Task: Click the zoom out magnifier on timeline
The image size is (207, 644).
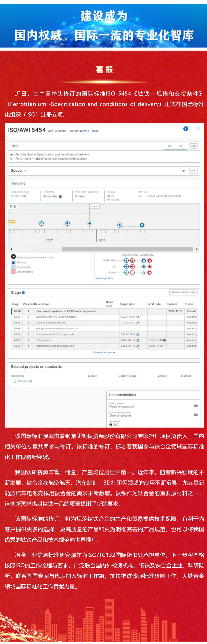Action: (15, 207)
